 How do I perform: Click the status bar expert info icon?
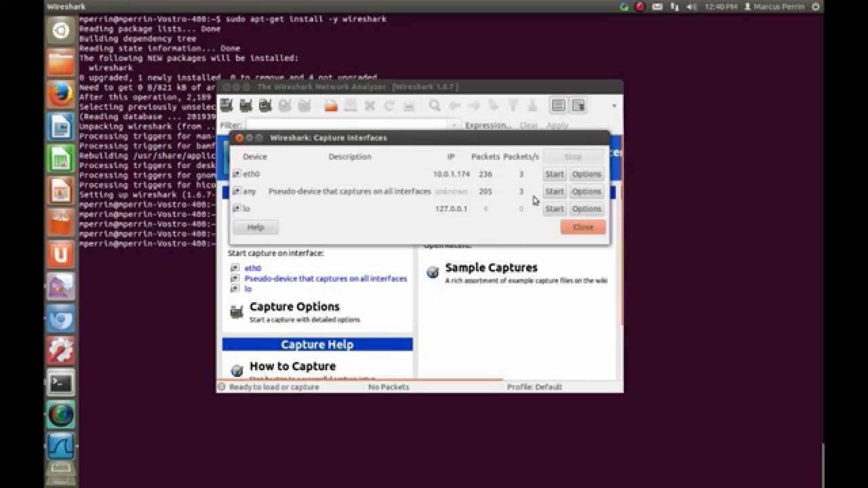point(221,387)
